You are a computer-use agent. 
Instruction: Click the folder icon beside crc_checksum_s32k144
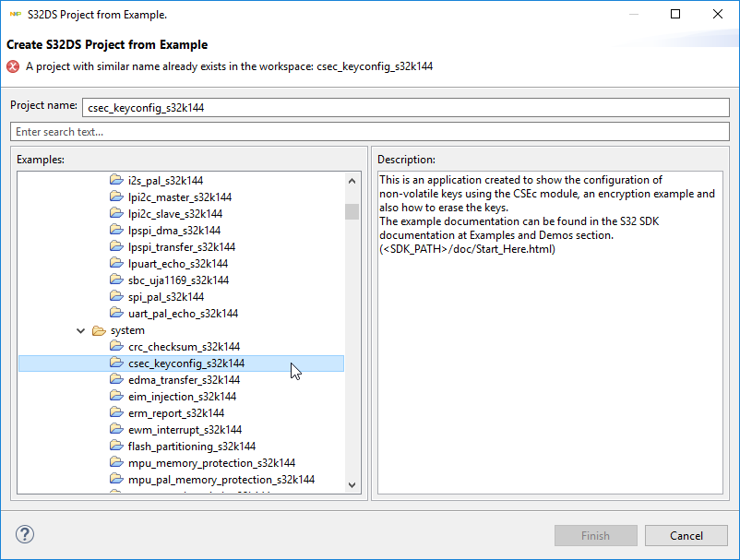click(116, 347)
